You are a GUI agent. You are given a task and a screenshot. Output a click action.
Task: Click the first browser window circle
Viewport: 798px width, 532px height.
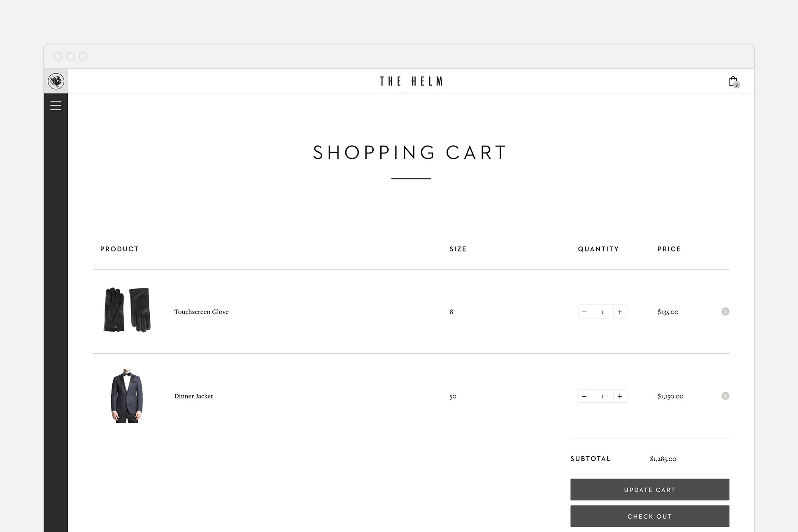point(58,56)
